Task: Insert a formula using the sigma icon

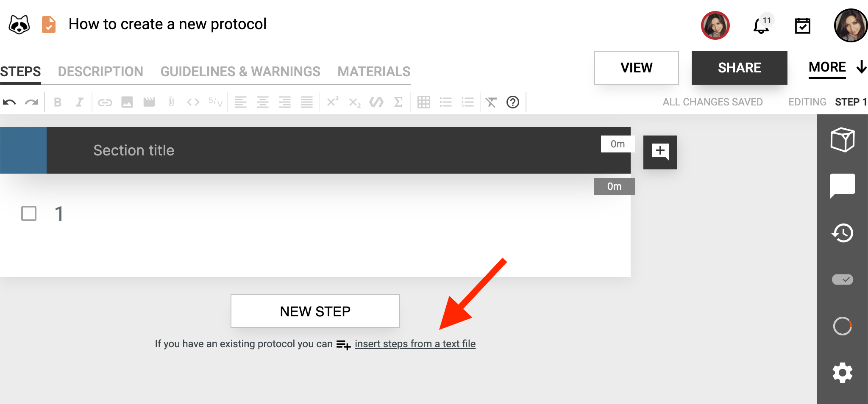Action: click(398, 102)
